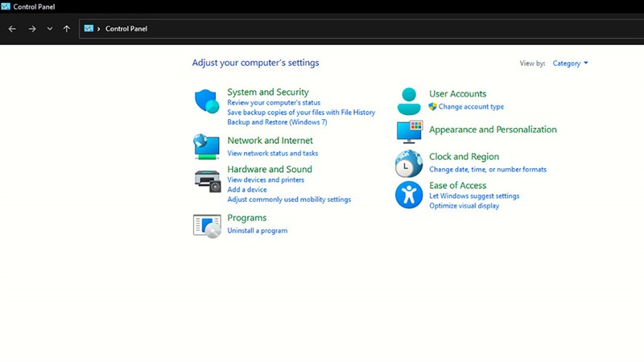Click the Control Panel title bar icon
This screenshot has width=644, height=362.
(x=6, y=6)
